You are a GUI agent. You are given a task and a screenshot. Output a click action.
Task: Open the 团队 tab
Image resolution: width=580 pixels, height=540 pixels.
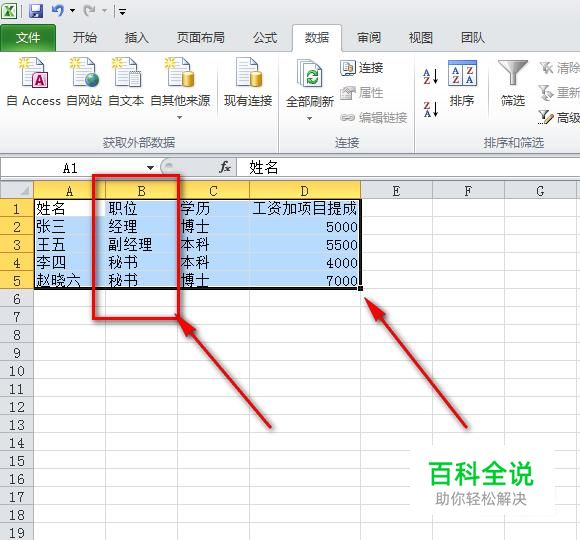pos(473,38)
